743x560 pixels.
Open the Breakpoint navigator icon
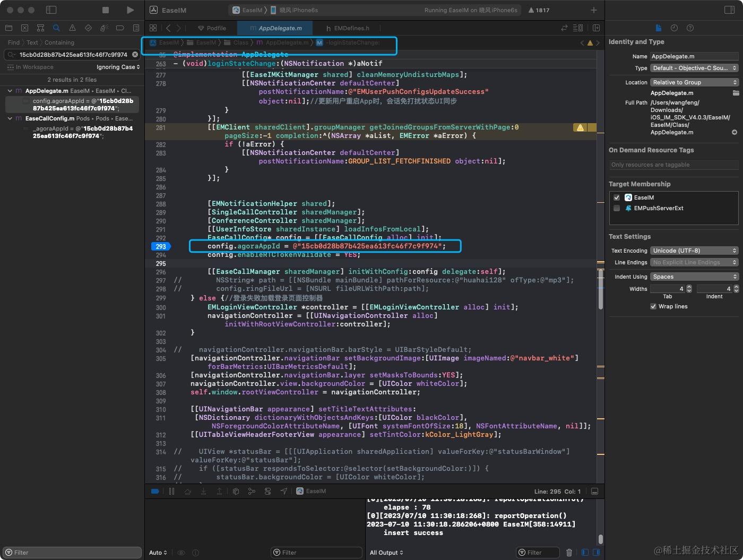[120, 28]
